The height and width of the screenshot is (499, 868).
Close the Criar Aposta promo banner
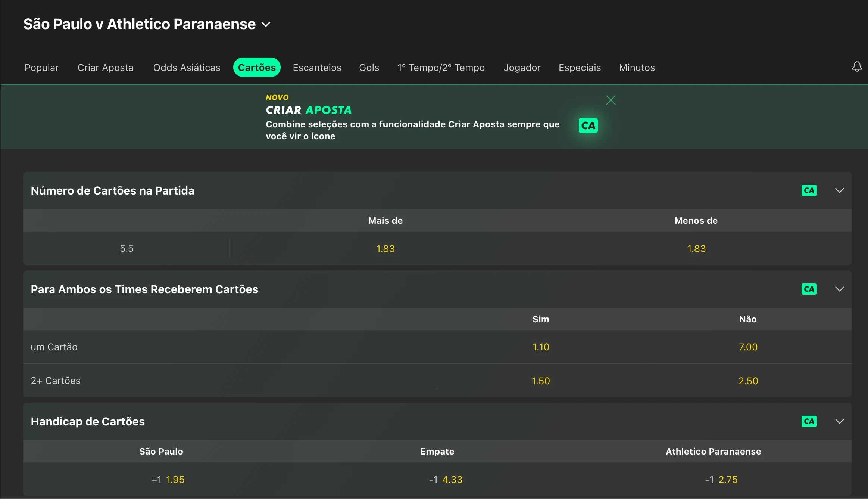tap(611, 100)
